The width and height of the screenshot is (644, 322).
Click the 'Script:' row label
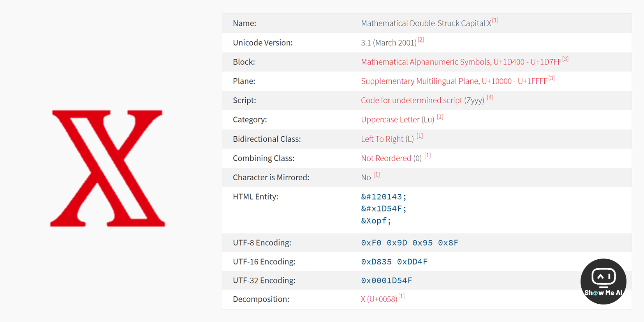pos(245,100)
